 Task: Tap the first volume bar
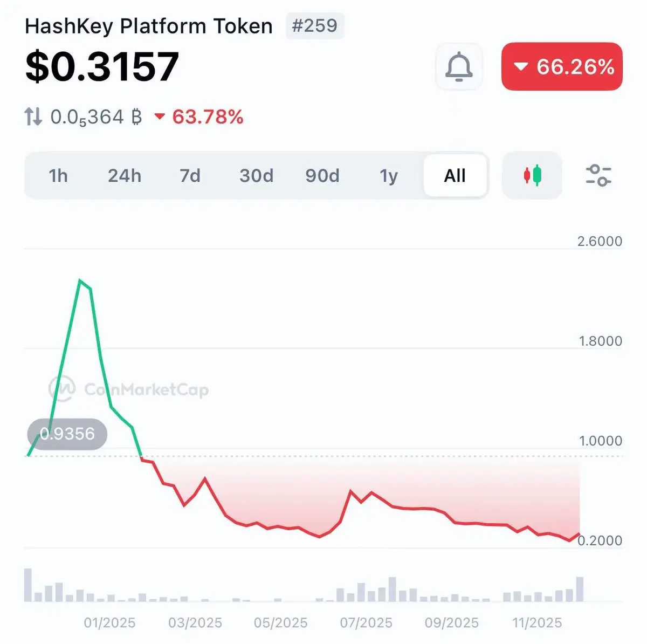click(28, 585)
